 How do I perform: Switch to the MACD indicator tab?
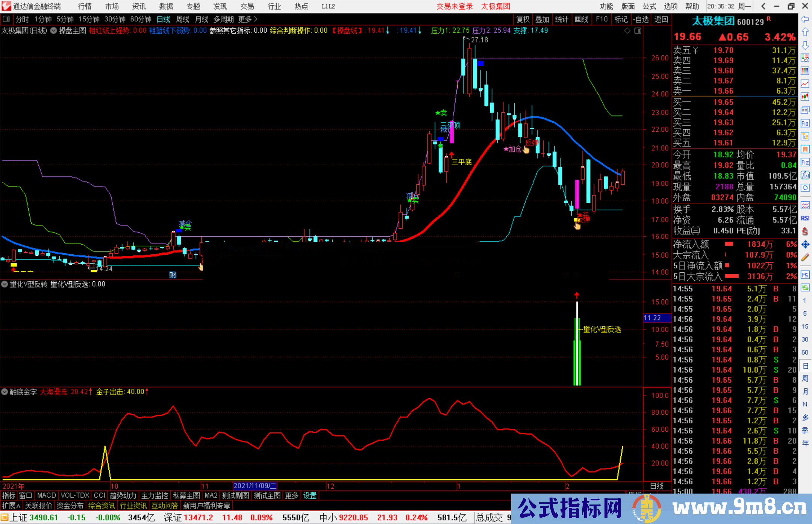click(46, 495)
